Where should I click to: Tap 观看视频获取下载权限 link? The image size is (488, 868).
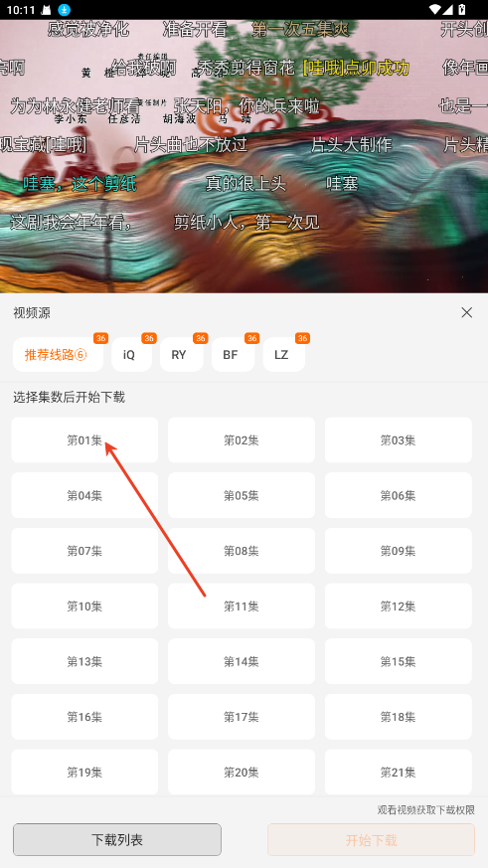tap(426, 810)
